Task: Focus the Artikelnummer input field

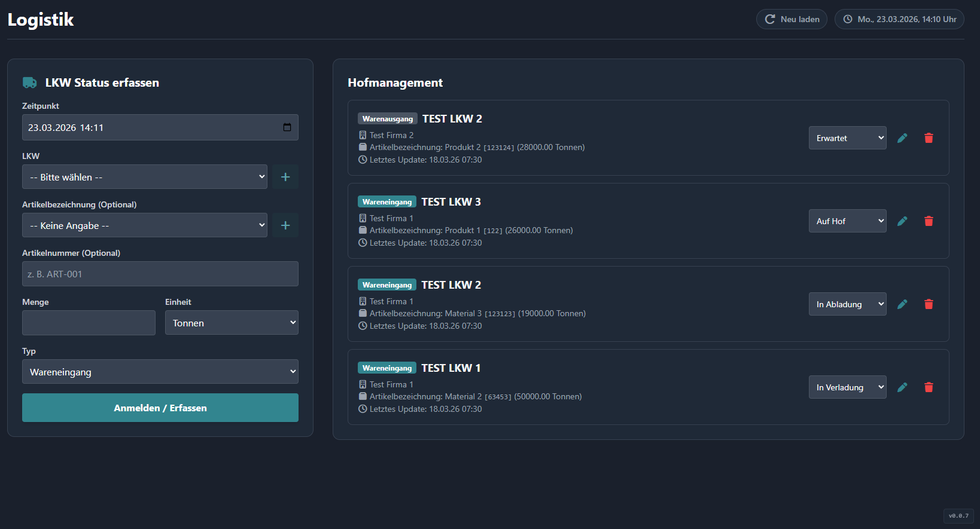Action: pyautogui.click(x=160, y=274)
